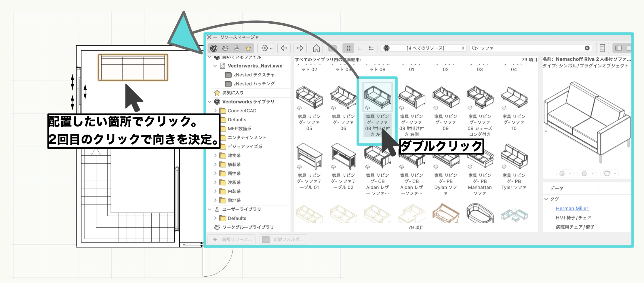Select the Vectorworks_Navi.vwx file
Screen dimensions: 644x283
[x=255, y=66]
